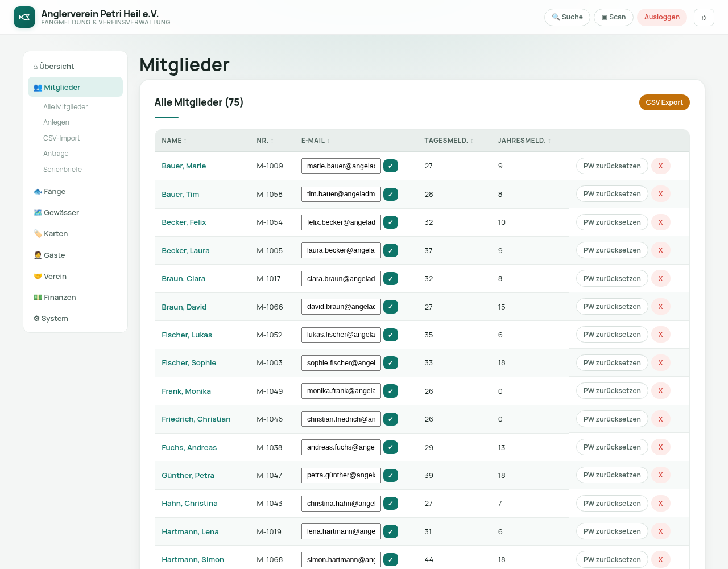The height and width of the screenshot is (569, 728).
Task: Remove Sophie Fischer with the X button
Action: click(x=660, y=363)
